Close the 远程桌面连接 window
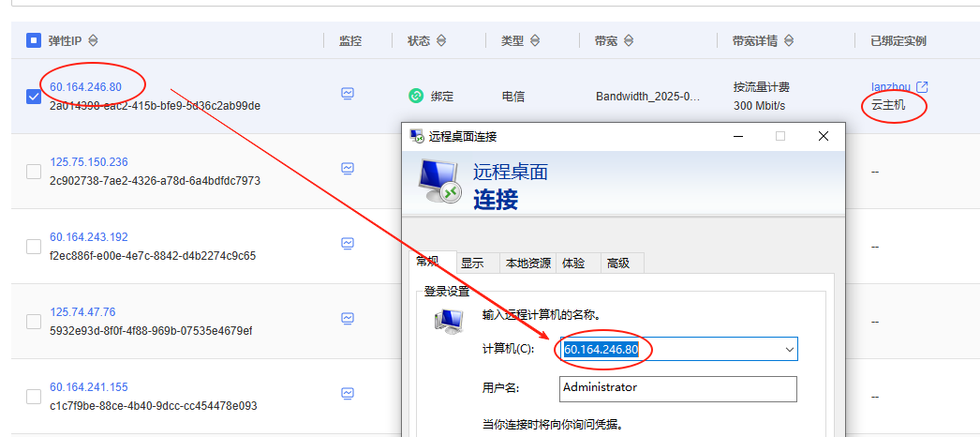980x437 pixels. coord(824,136)
